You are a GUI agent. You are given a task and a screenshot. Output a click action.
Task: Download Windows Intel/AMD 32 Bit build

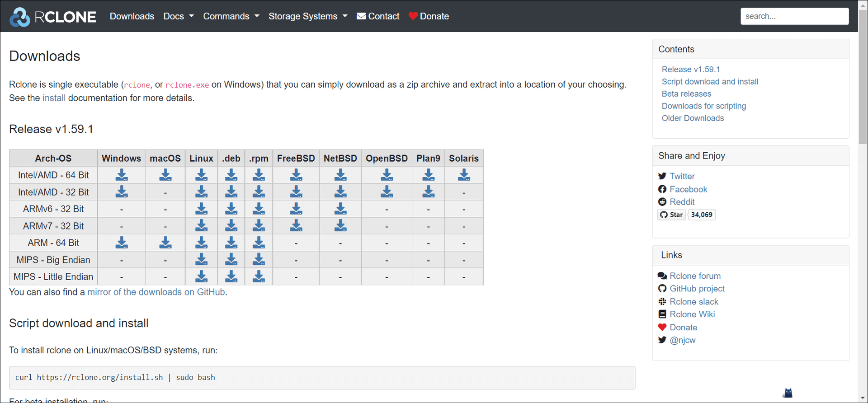tap(122, 192)
